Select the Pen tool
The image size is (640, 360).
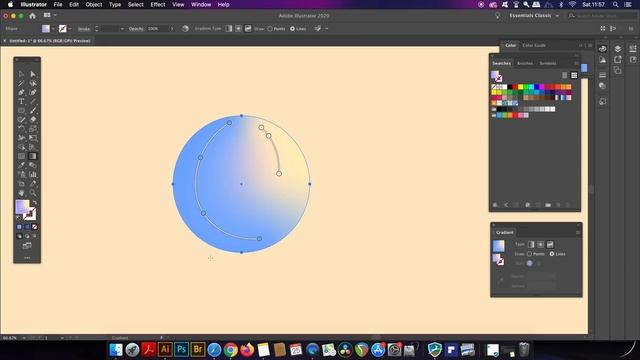pos(21,93)
